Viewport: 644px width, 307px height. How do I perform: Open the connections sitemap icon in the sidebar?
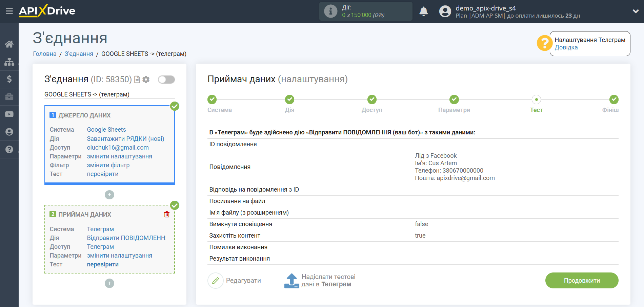click(9, 62)
